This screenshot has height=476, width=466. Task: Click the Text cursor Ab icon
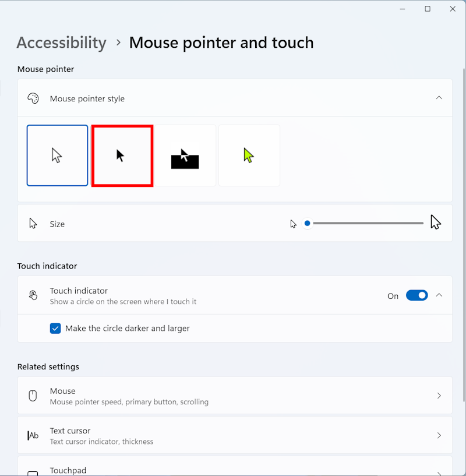(33, 435)
